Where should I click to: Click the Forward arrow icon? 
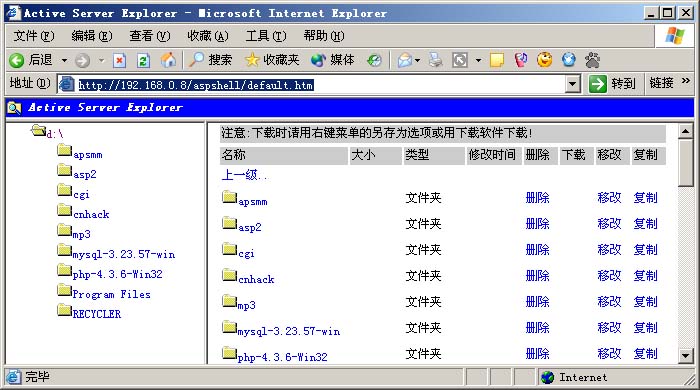[x=82, y=60]
